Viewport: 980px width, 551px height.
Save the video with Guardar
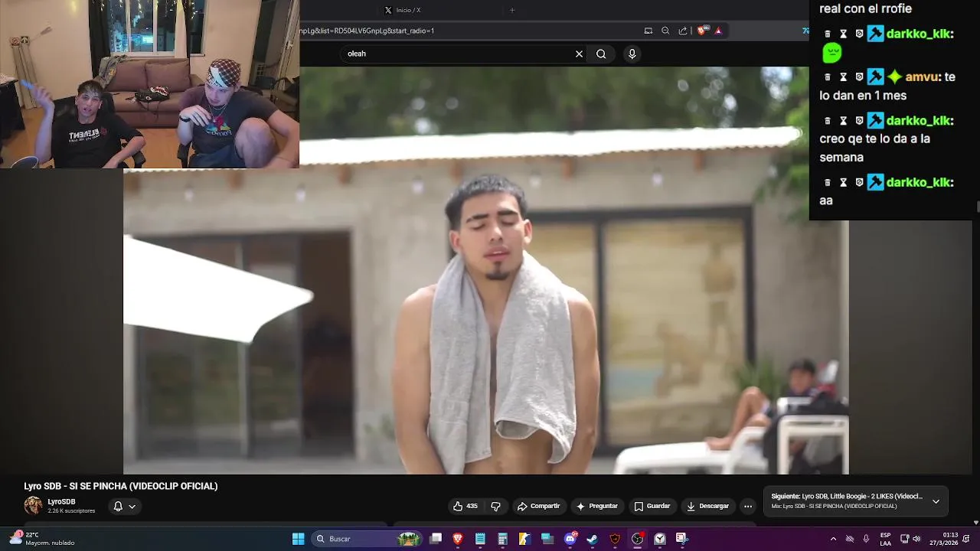652,506
